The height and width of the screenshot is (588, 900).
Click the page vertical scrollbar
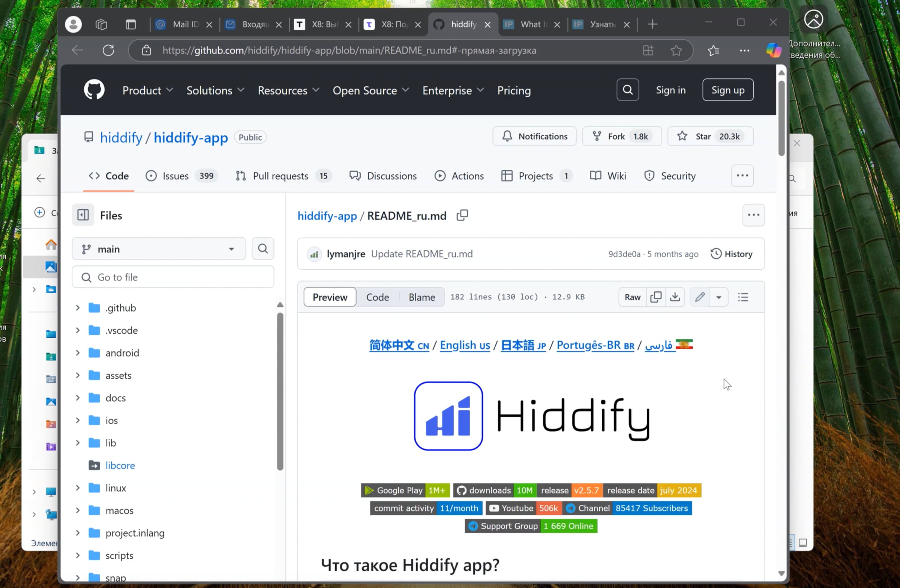tap(781, 117)
